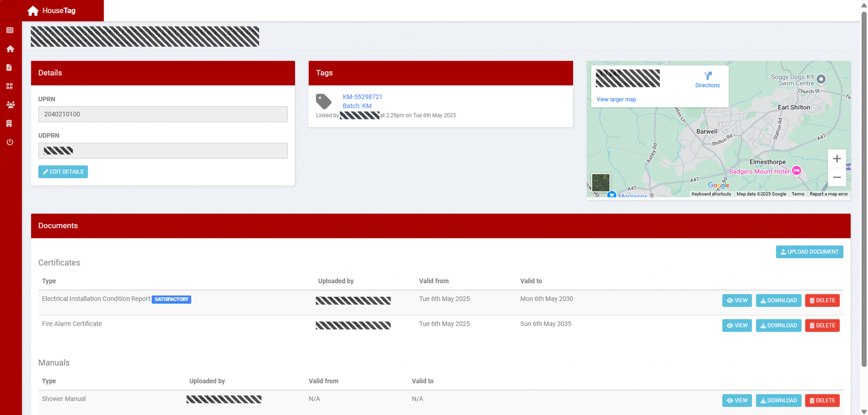Open the Batch: KM link
This screenshot has height=415, width=868.
[357, 106]
